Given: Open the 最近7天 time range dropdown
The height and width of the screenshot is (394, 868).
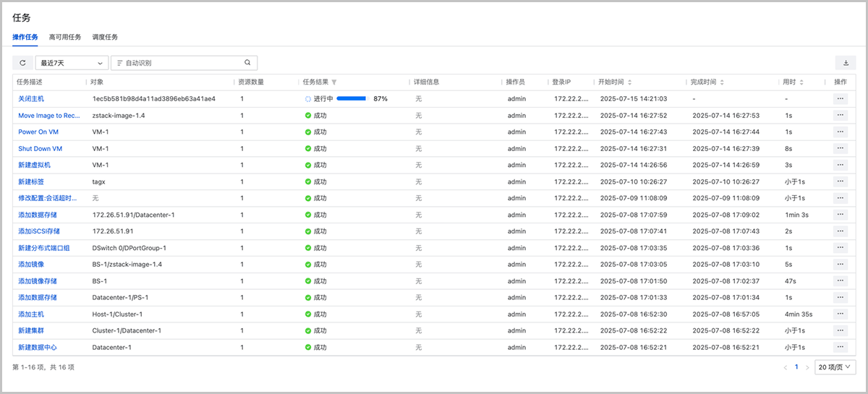Looking at the screenshot, I should click(x=72, y=63).
